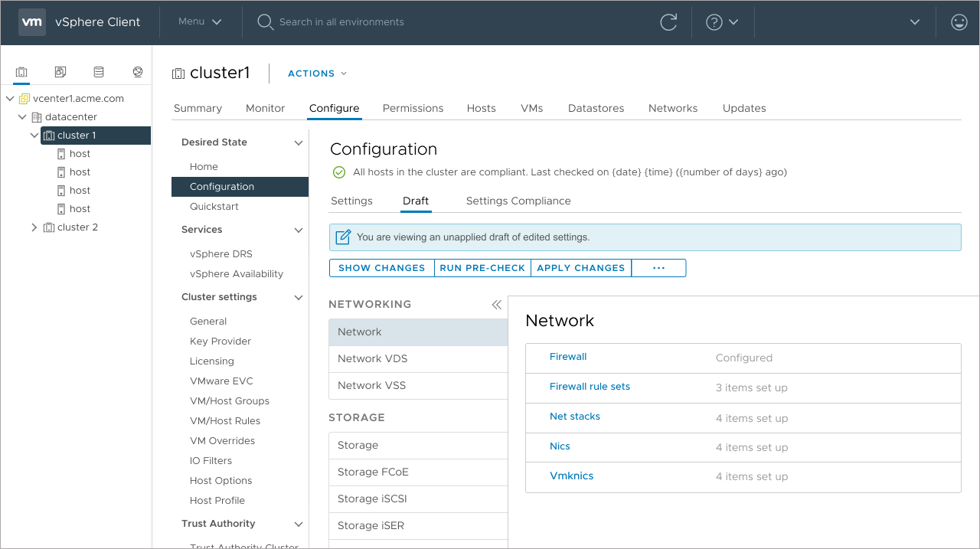This screenshot has width=980, height=549.
Task: Open the help question mark icon
Action: [x=714, y=22]
